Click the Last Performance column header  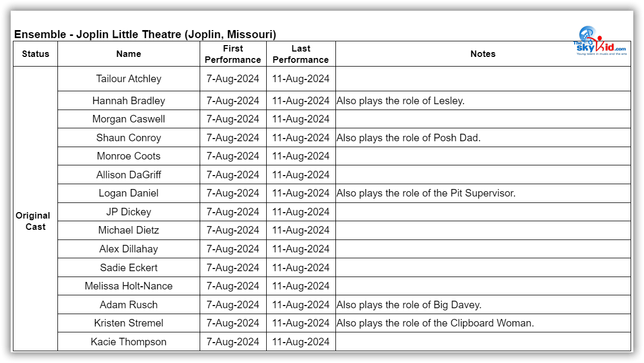pyautogui.click(x=301, y=54)
